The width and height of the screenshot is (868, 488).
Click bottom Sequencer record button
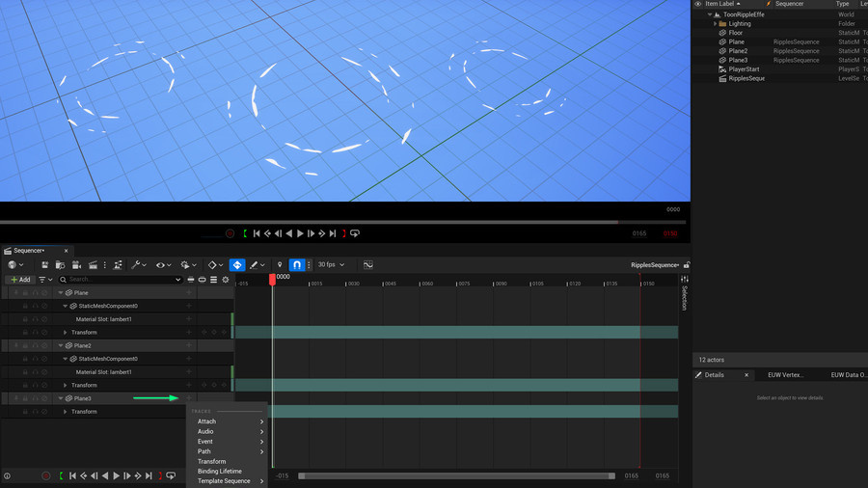click(x=46, y=475)
